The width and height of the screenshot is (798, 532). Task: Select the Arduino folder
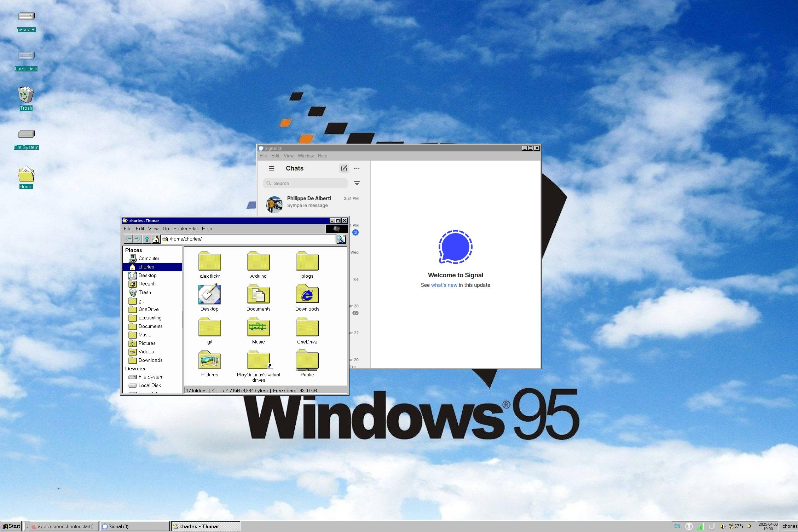(259, 265)
